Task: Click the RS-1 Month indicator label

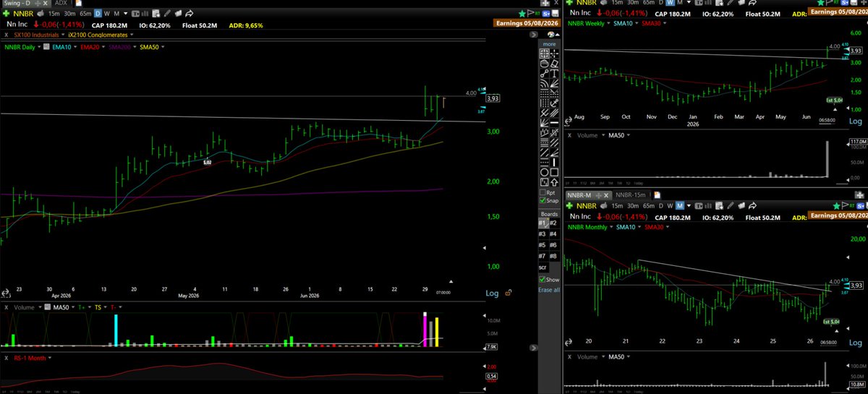Action: [x=30, y=358]
